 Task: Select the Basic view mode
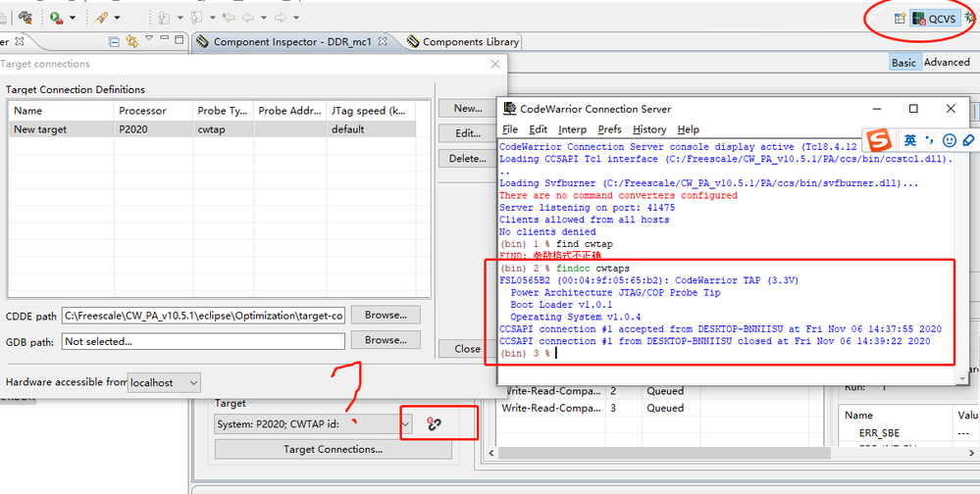[x=903, y=63]
